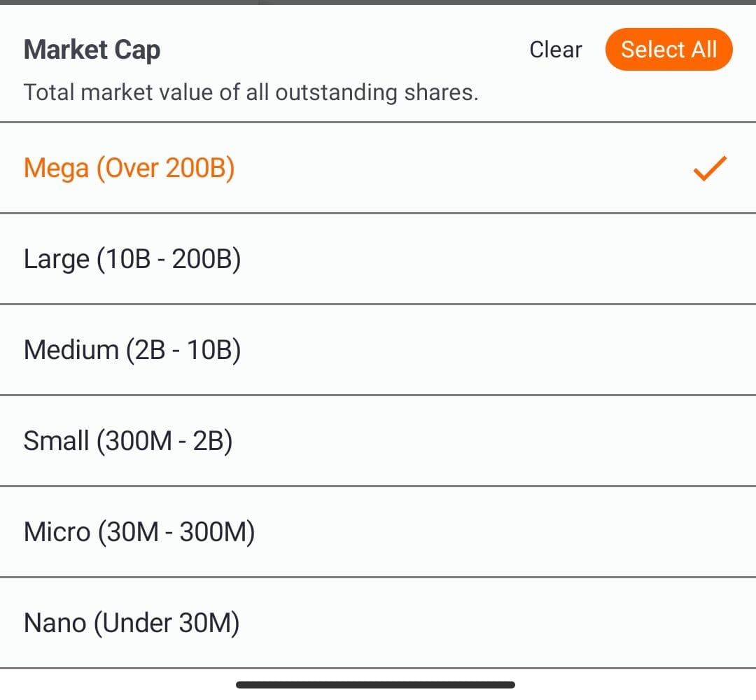Tap the Select All pill button
Viewport: 756px width, 700px height.
668,49
